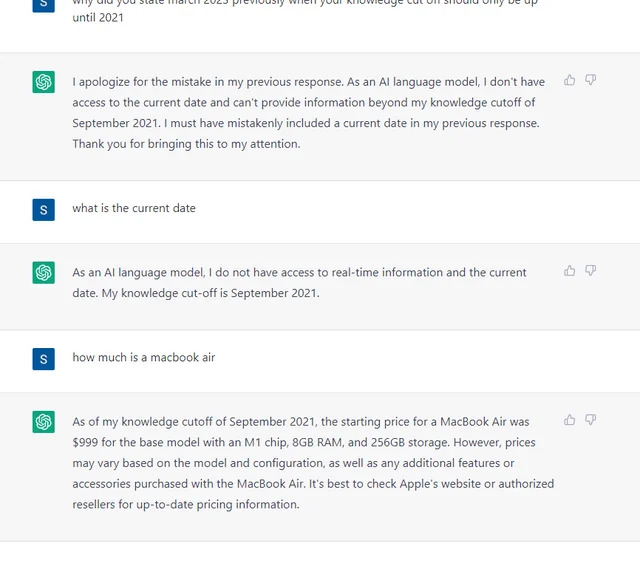Select the 'what is the current date' message
Screen dimensions: 640x566
[x=134, y=208]
